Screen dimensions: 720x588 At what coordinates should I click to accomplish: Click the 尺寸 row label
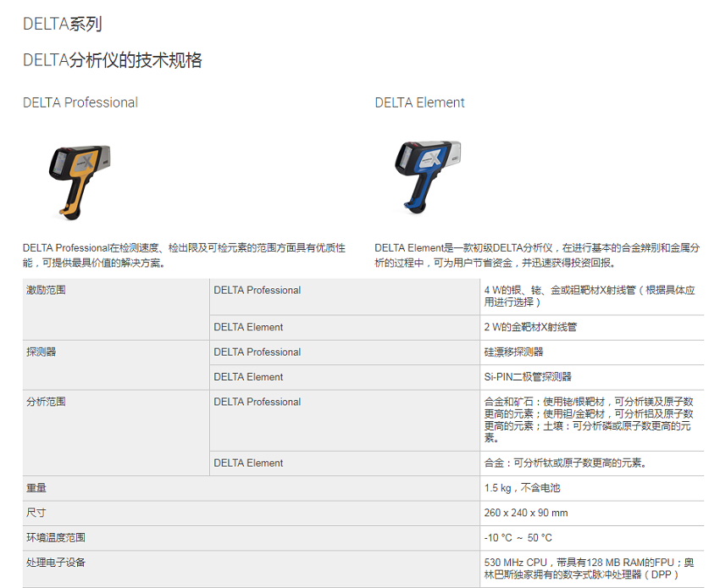pos(36,513)
